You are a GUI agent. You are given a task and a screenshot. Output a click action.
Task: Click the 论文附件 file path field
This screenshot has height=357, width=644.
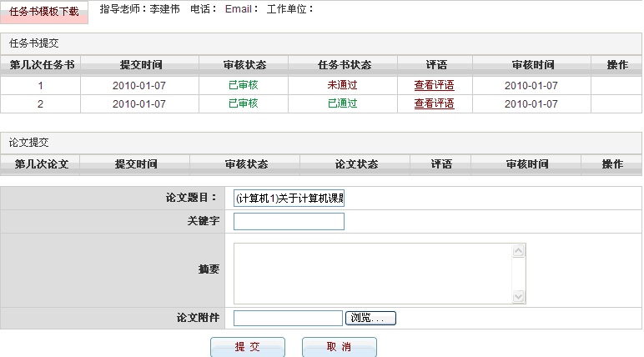[288, 318]
